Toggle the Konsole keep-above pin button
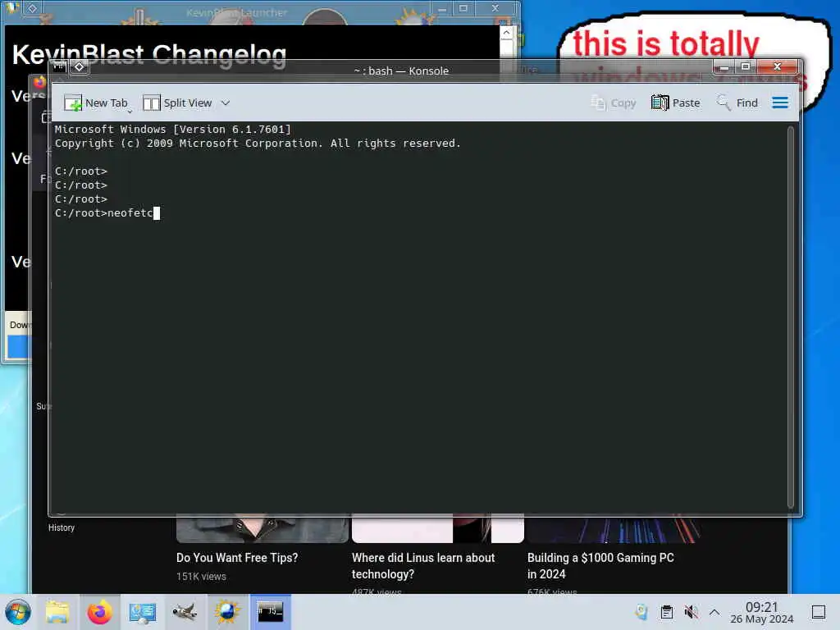The height and width of the screenshot is (630, 840). click(x=80, y=67)
